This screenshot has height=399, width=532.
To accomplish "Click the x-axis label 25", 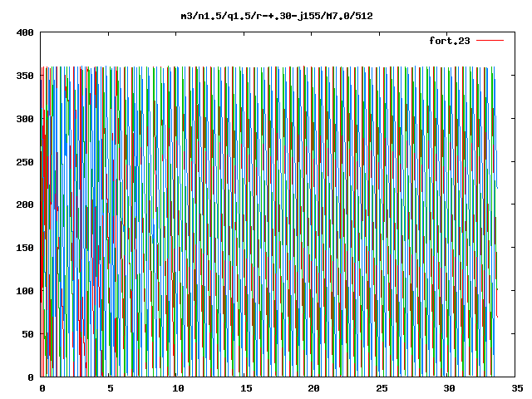I will click(x=382, y=388).
